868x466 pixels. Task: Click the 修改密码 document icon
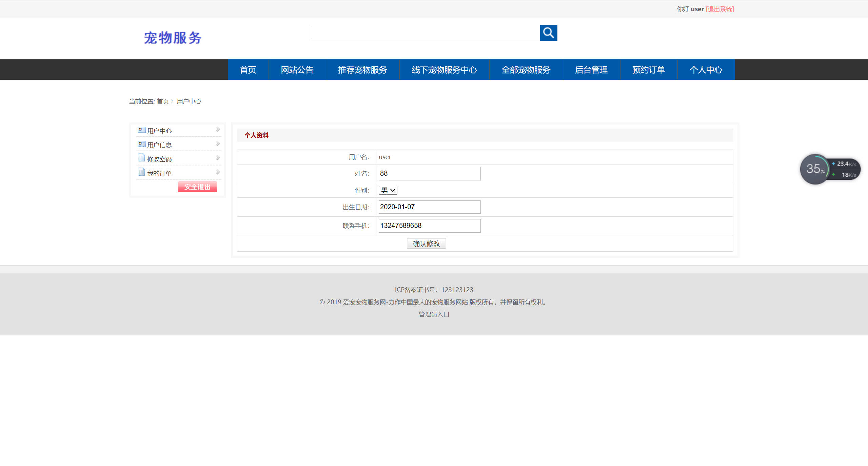141,158
